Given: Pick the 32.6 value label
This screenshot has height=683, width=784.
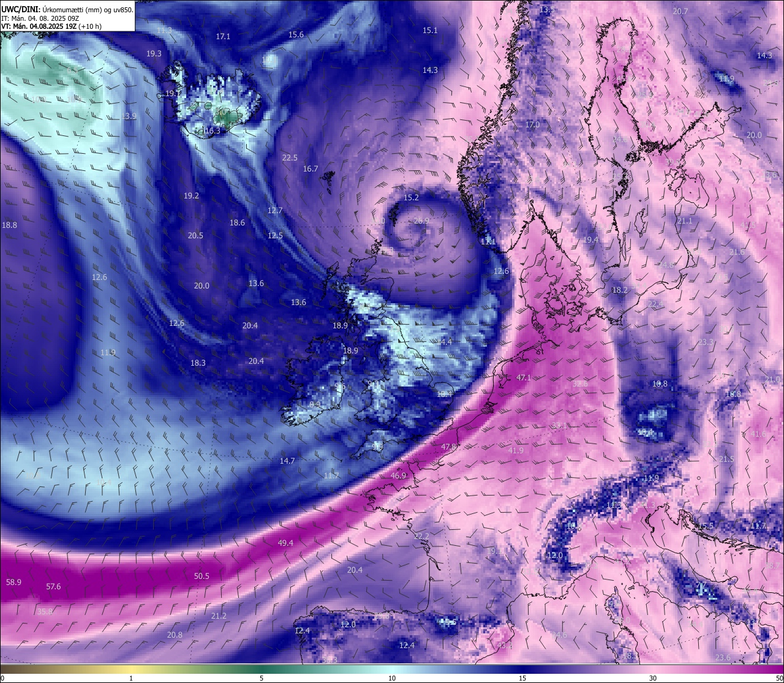Looking at the screenshot, I should [x=580, y=383].
